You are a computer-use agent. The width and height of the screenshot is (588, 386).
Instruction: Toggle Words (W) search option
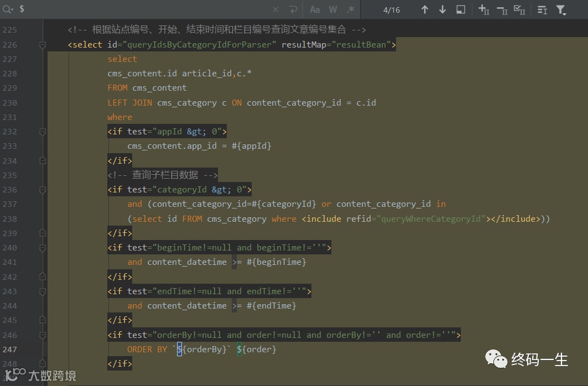click(x=332, y=9)
